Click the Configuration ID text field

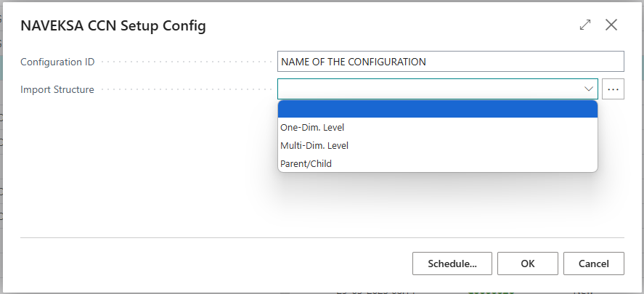(450, 62)
